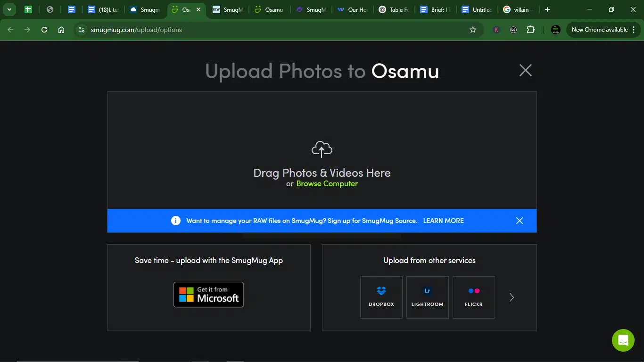This screenshot has width=644, height=362.
Task: Switch to the purple-icon SmugM tab
Action: 311,9
